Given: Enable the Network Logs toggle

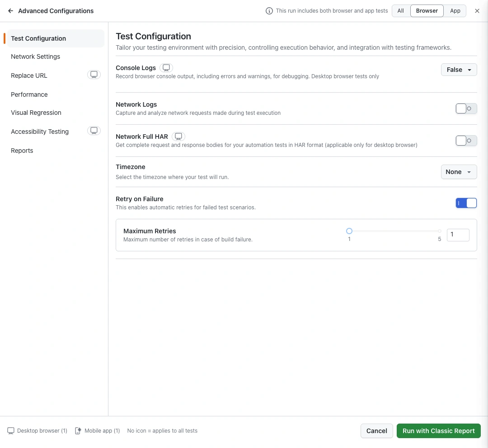Looking at the screenshot, I should point(466,108).
